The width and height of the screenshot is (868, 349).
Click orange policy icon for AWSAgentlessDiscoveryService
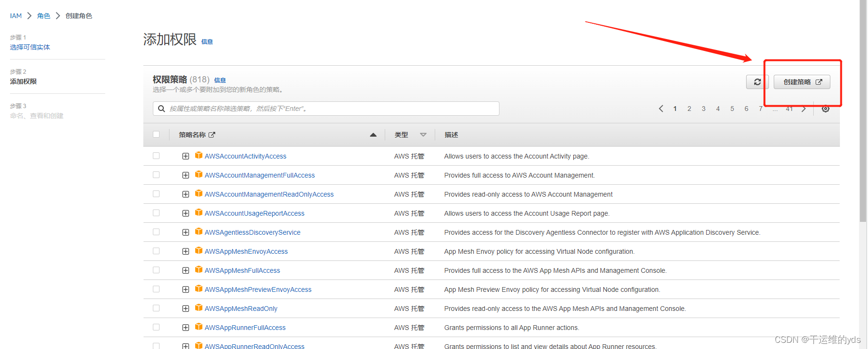click(x=199, y=231)
